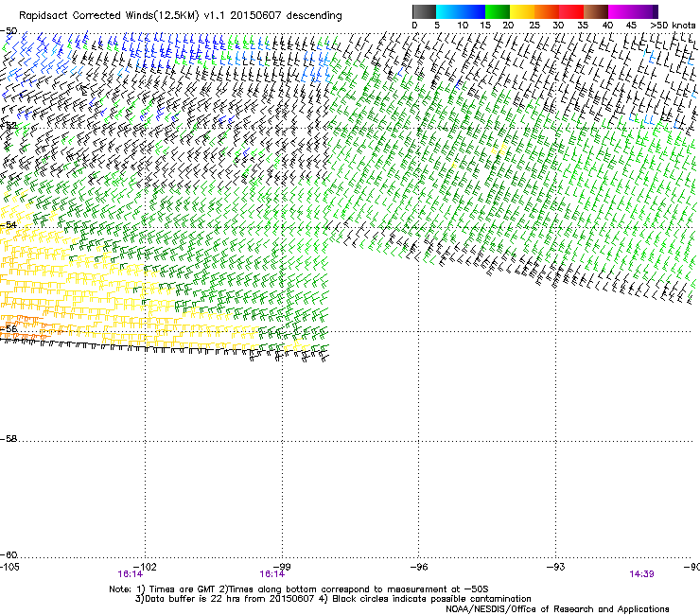Click the purple 14:39 time label
Viewport: 700px width, 615px height.
[641, 574]
